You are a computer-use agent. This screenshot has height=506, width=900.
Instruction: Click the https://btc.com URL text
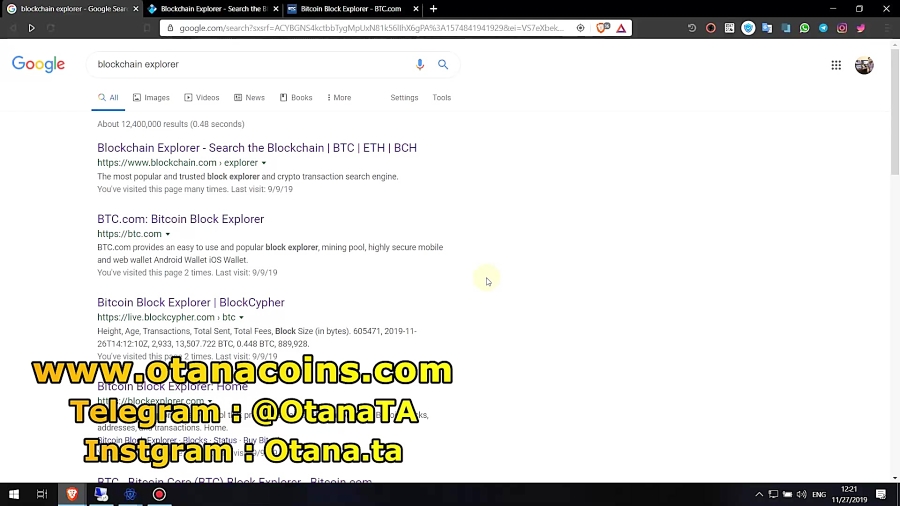click(x=129, y=234)
